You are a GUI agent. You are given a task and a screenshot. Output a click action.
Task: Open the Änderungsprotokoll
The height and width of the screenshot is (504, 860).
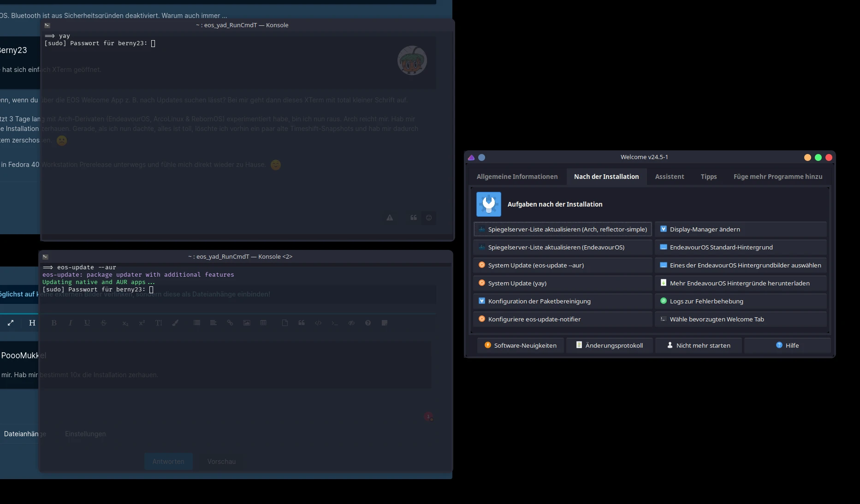[610, 345]
